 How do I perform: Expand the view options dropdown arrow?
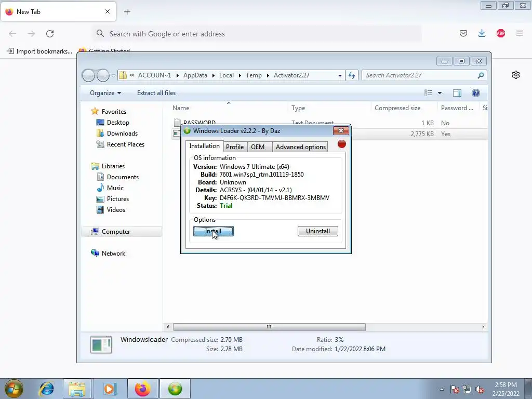(x=440, y=93)
